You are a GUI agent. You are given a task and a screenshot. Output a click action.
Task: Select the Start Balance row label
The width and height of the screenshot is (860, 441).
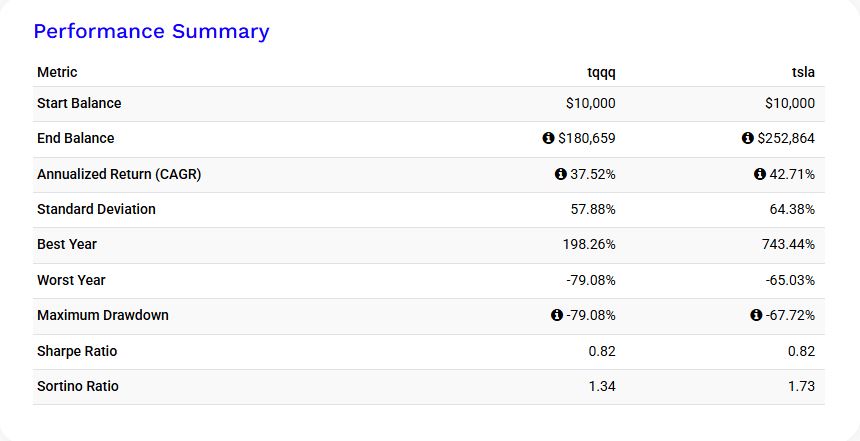coord(79,103)
